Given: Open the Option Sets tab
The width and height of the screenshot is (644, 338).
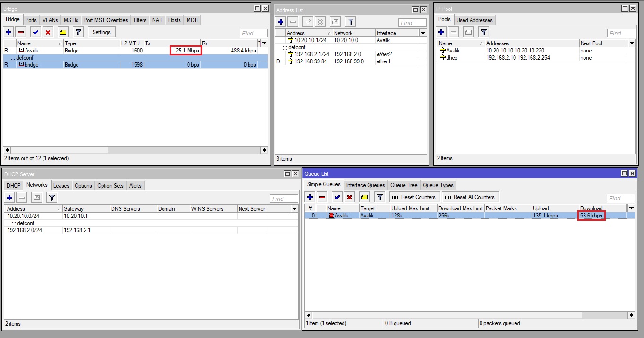Looking at the screenshot, I should (111, 186).
